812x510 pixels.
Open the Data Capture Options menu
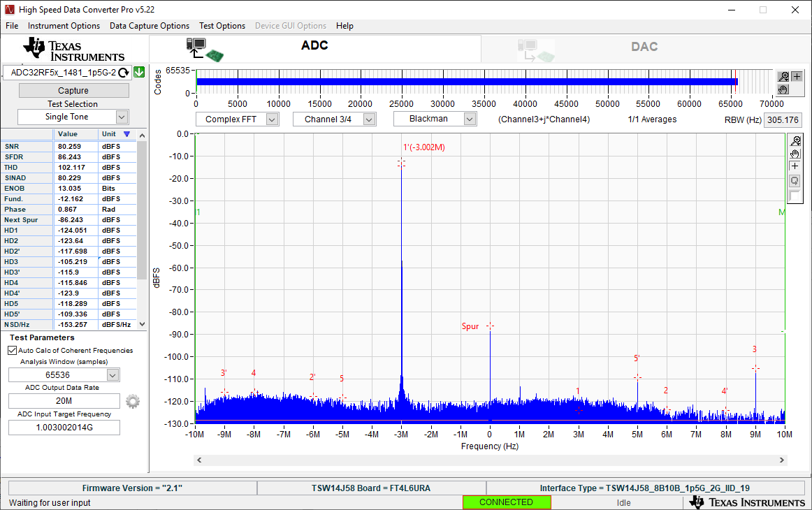pos(150,26)
